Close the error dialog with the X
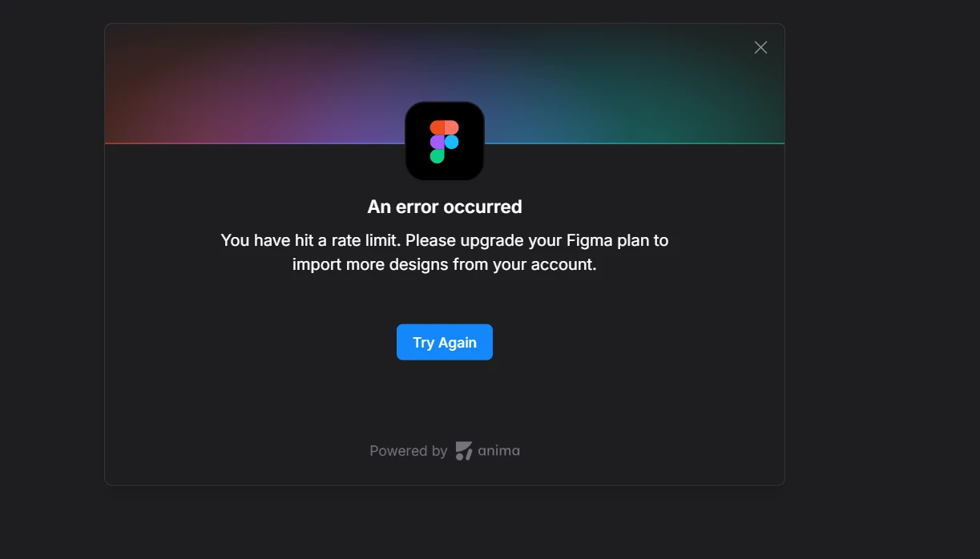This screenshot has height=559, width=980. 760,48
